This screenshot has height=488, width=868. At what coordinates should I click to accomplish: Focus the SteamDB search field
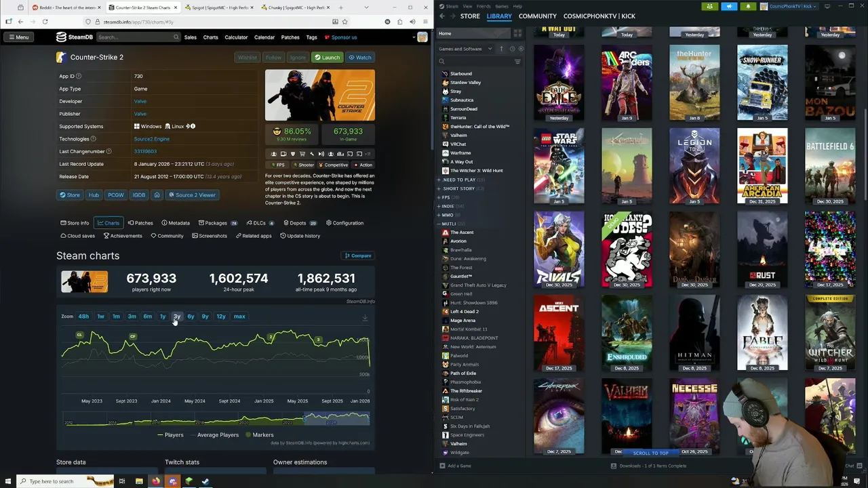(138, 37)
